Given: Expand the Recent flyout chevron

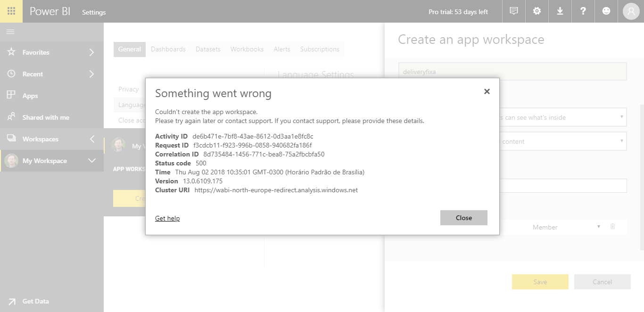Looking at the screenshot, I should 92,74.
